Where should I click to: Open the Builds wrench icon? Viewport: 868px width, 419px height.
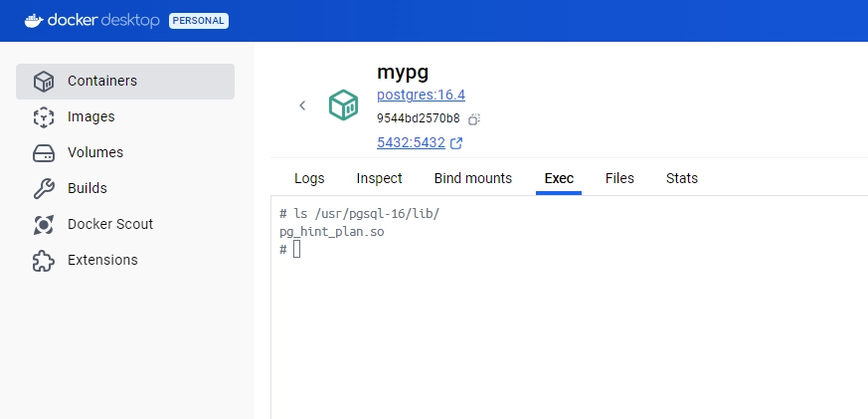tap(43, 189)
